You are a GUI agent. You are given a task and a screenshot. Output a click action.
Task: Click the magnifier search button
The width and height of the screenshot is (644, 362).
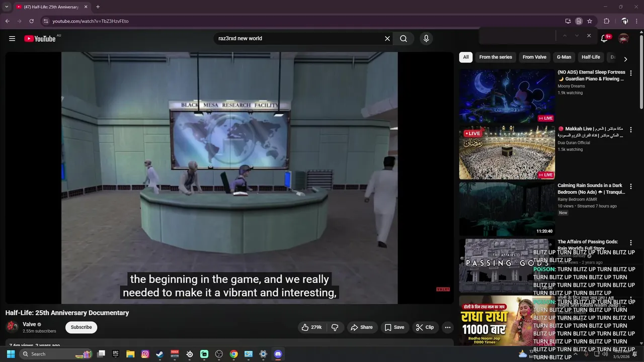[x=404, y=39]
